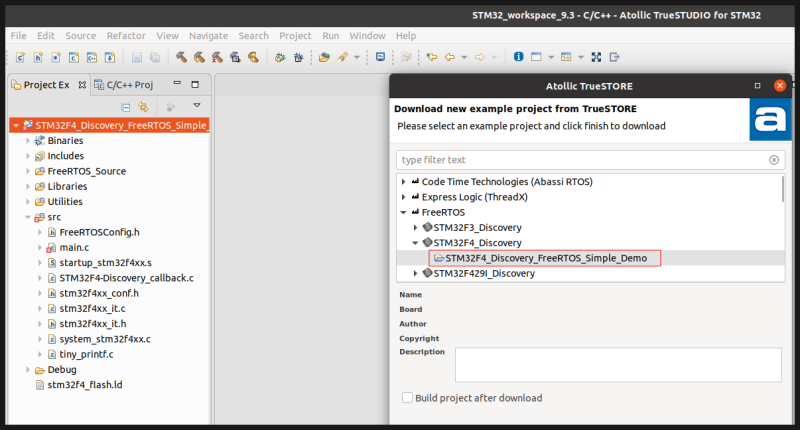Viewport: 800px width, 430px height.
Task: Click the blue terminal monitor toolbar icon
Action: tap(380, 57)
